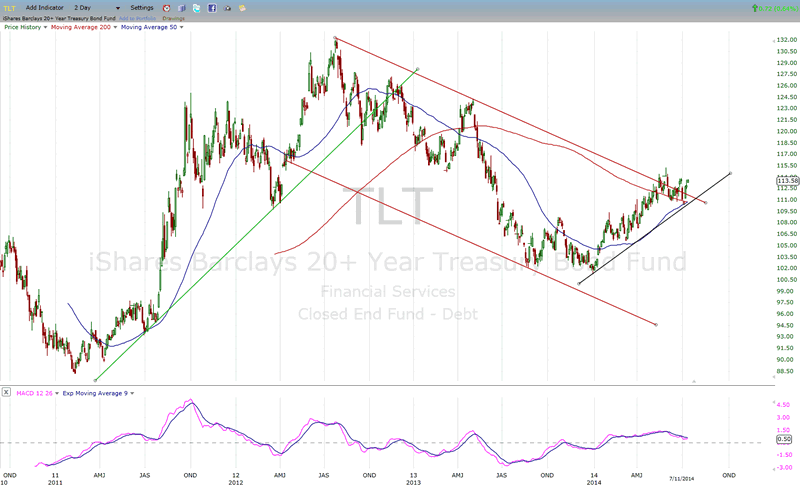Click the TLT ticker symbol
This screenshot has width=800, height=485.
(x=9, y=8)
